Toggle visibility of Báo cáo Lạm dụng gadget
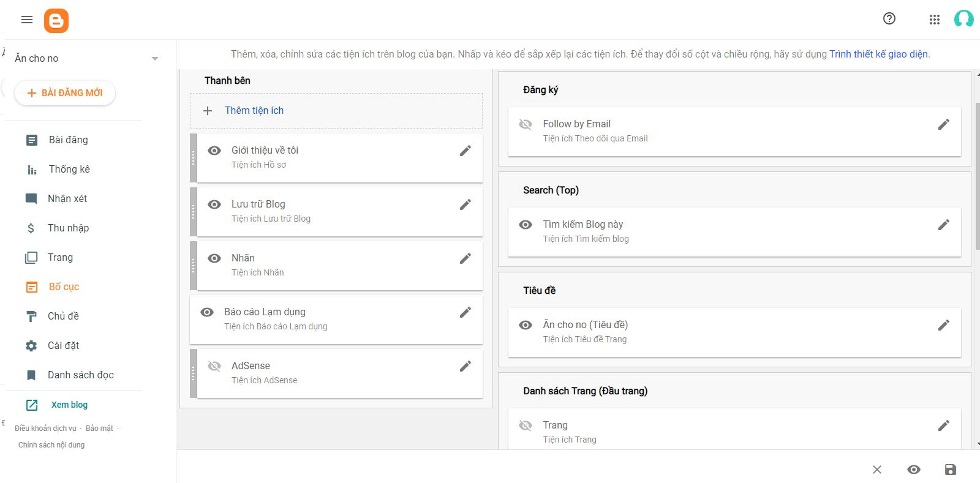980x483 pixels. coord(207,312)
